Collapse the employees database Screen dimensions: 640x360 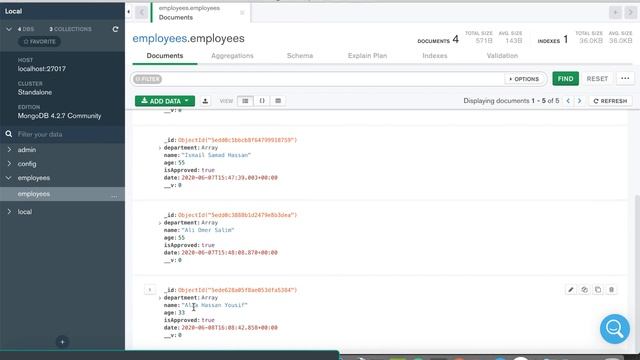(9, 178)
